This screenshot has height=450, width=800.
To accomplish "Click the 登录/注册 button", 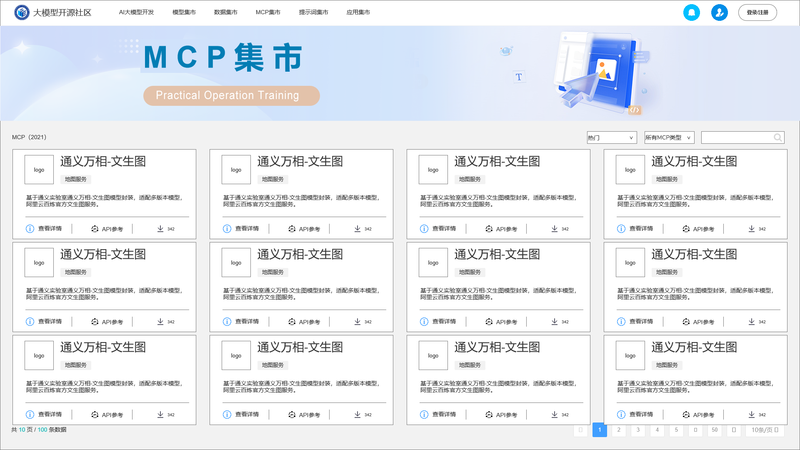I will click(758, 12).
